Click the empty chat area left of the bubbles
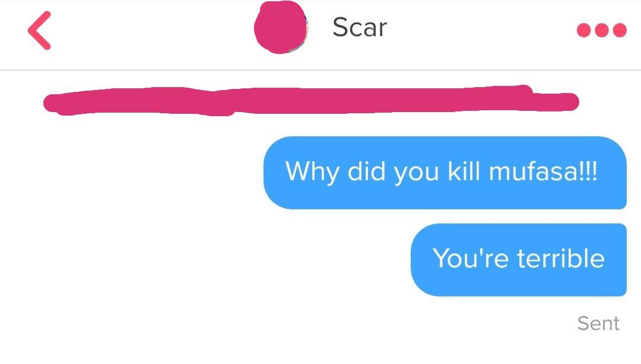This screenshot has width=641, height=364. pyautogui.click(x=131, y=216)
